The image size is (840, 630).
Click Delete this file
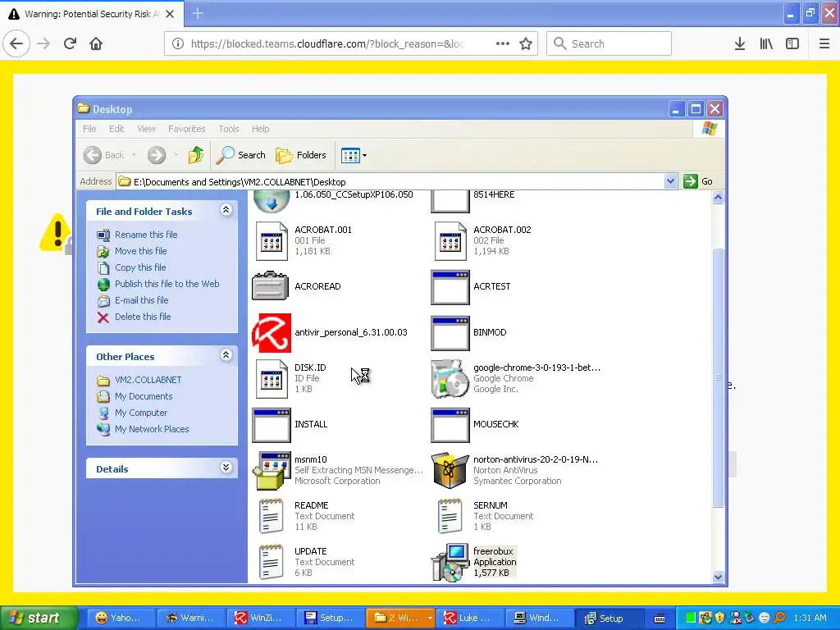coord(143,317)
